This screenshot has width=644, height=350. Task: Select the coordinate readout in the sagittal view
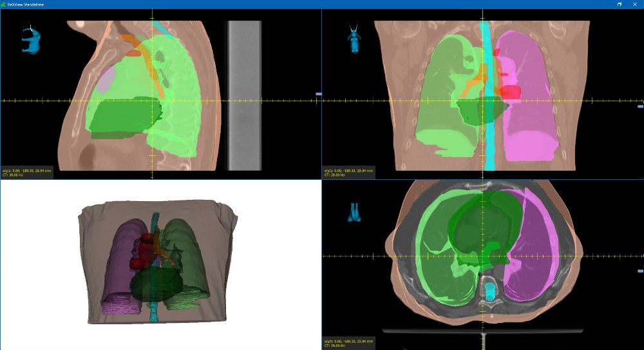pos(26,170)
